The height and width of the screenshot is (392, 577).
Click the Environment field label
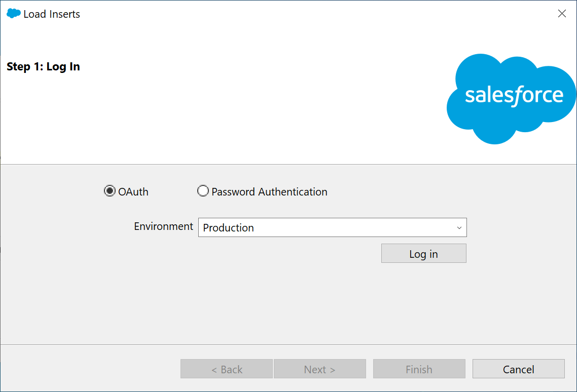coord(163,226)
